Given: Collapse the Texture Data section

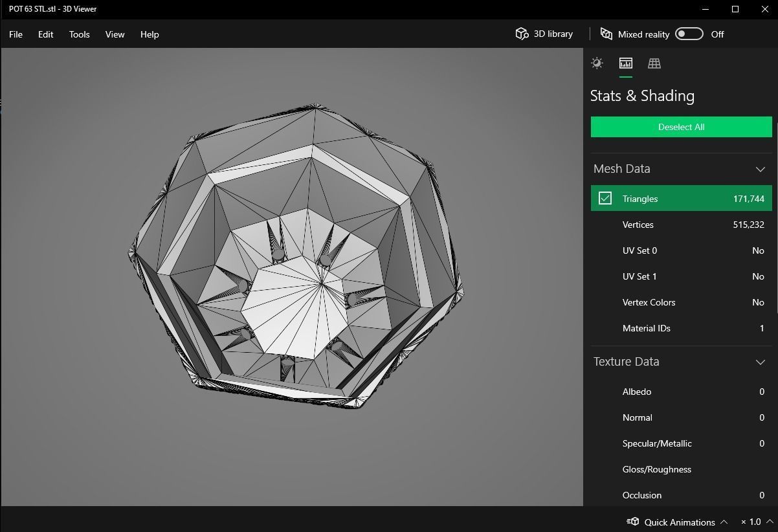Looking at the screenshot, I should click(x=761, y=362).
